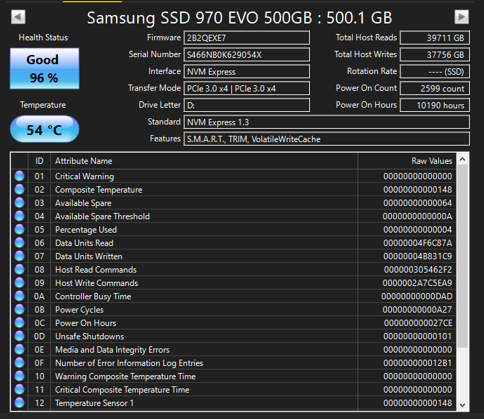Image resolution: width=484 pixels, height=419 pixels.
Task: Select the Firmware field 2B2QEXE7
Action: [x=247, y=38]
